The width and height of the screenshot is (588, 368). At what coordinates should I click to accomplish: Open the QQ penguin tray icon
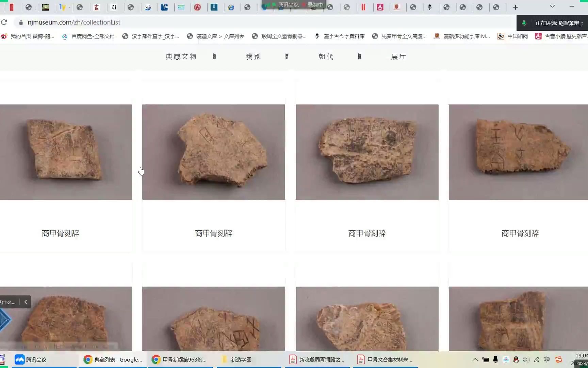[x=516, y=359]
